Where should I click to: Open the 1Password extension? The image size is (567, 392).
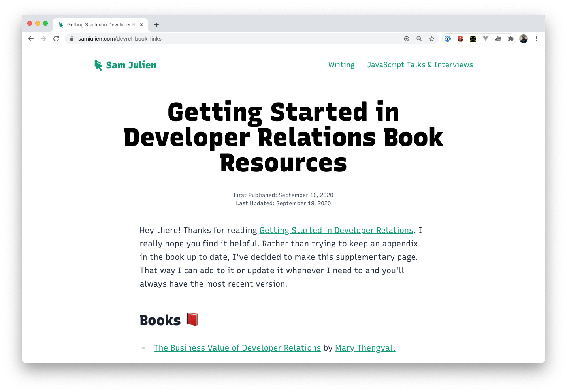[x=447, y=39]
